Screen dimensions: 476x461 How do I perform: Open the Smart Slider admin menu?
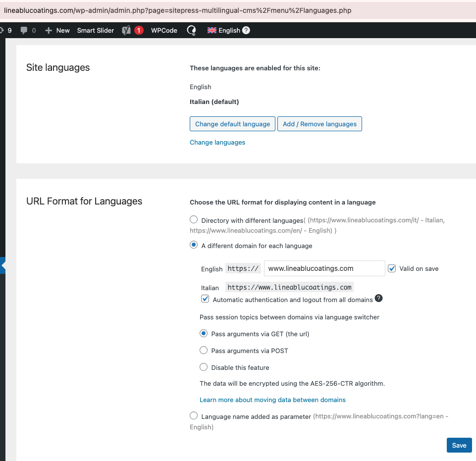[x=95, y=30]
